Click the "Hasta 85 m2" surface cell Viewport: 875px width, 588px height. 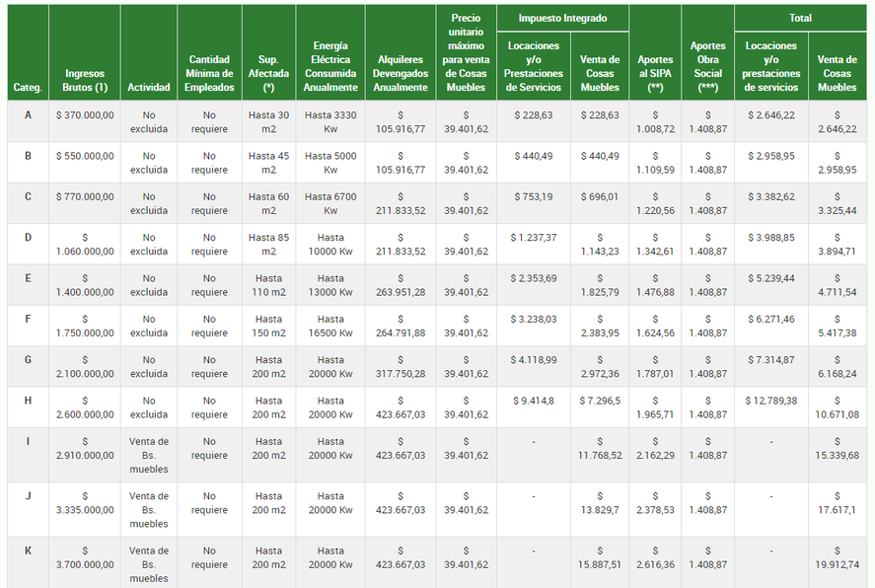coord(268,244)
